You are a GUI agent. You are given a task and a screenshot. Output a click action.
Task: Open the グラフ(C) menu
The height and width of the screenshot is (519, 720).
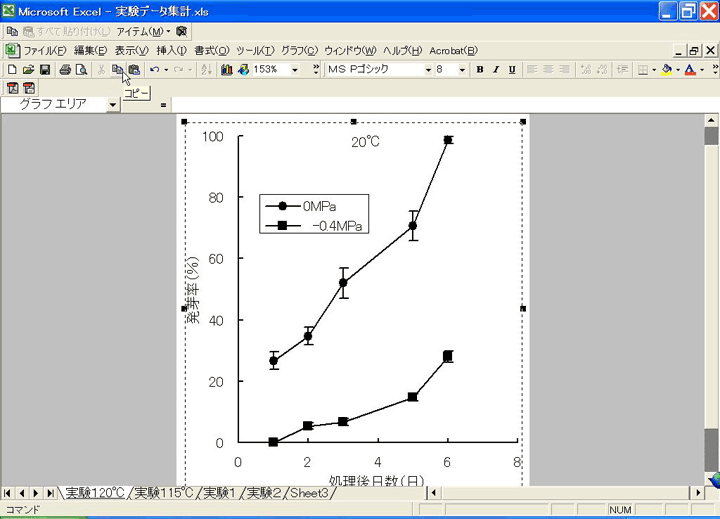pyautogui.click(x=299, y=50)
